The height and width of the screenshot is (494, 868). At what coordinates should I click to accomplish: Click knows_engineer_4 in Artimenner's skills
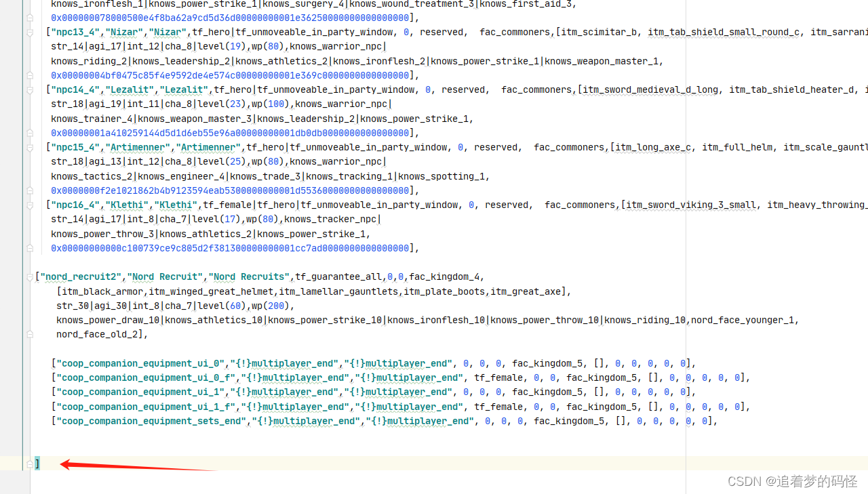[x=181, y=176]
